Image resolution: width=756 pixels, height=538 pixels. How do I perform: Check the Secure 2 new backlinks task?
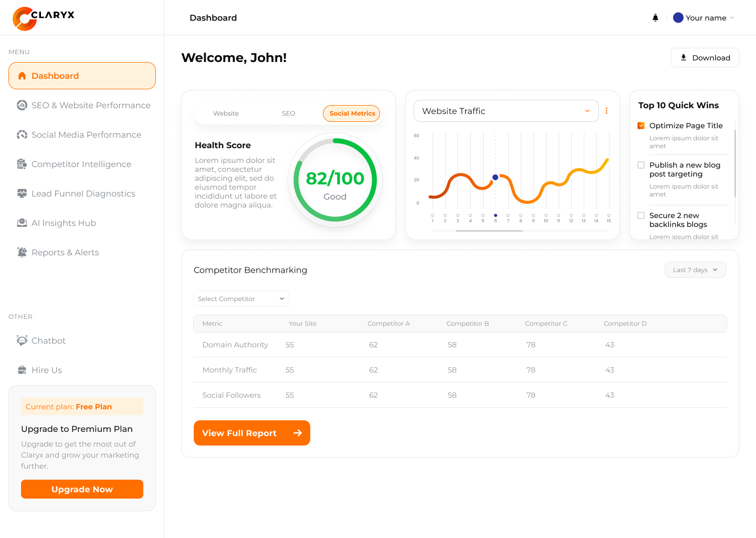tap(641, 215)
